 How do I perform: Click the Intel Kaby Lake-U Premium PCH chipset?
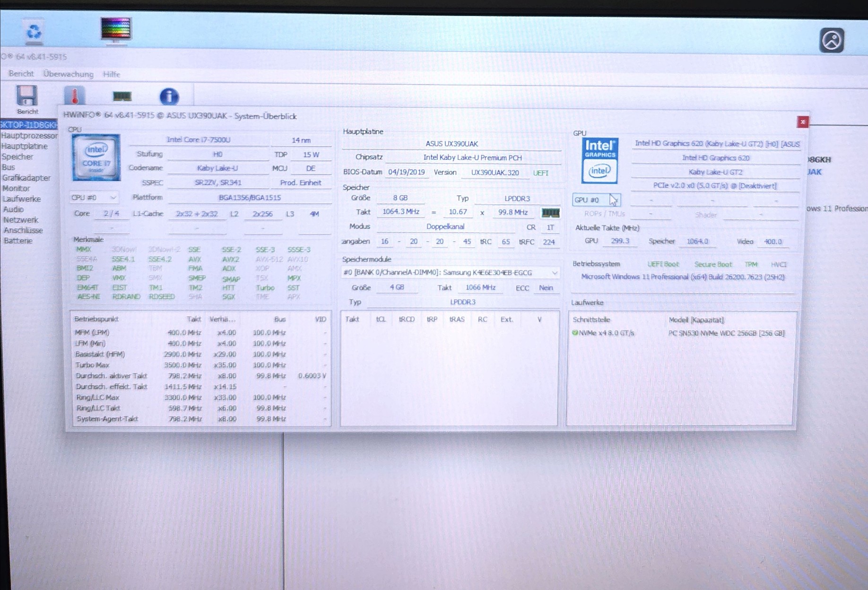click(472, 157)
